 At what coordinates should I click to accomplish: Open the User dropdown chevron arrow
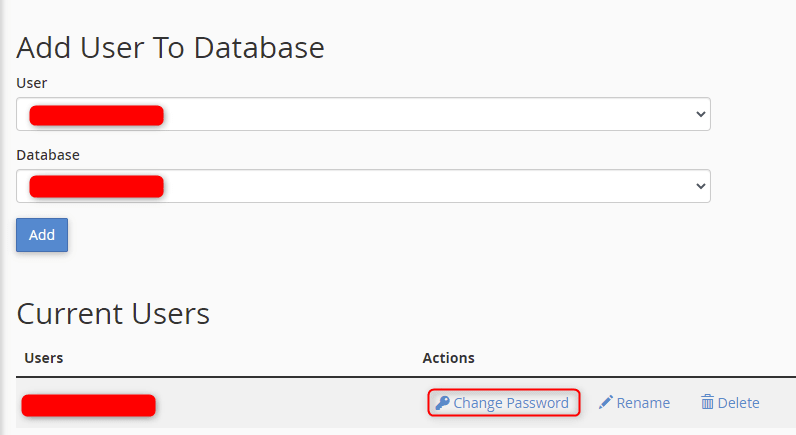point(701,114)
